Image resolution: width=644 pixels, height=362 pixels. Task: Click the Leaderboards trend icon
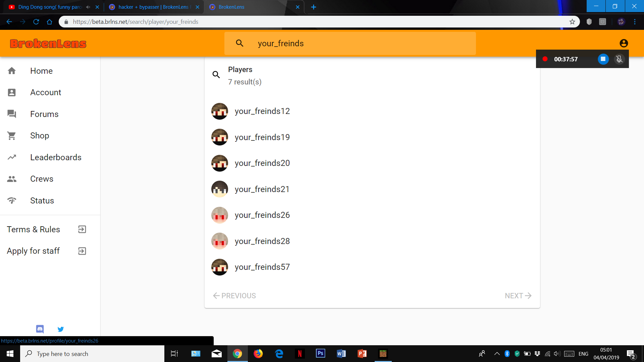[12, 157]
